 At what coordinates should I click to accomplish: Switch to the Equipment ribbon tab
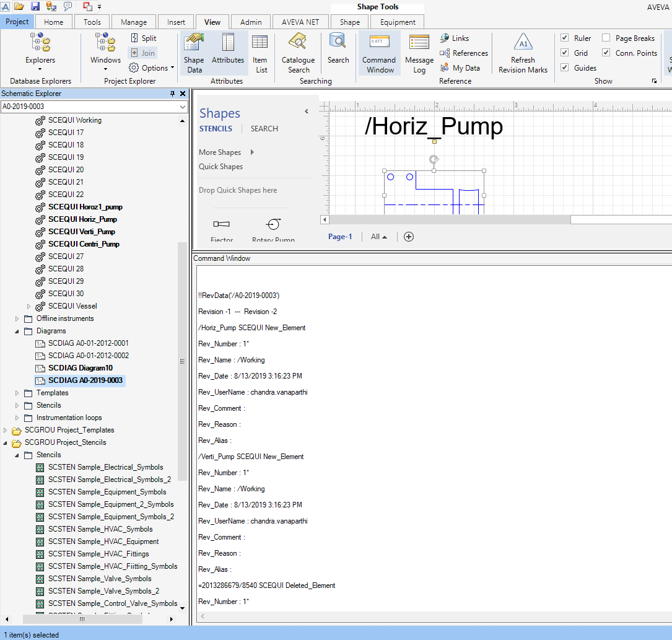[398, 22]
